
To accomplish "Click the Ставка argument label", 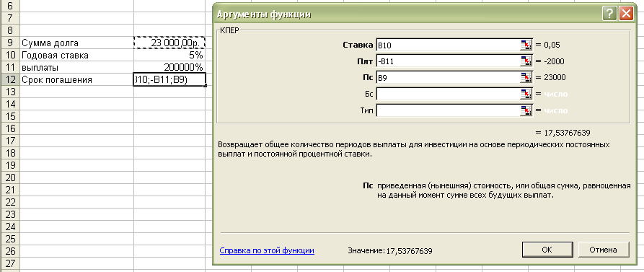I will pyautogui.click(x=358, y=45).
